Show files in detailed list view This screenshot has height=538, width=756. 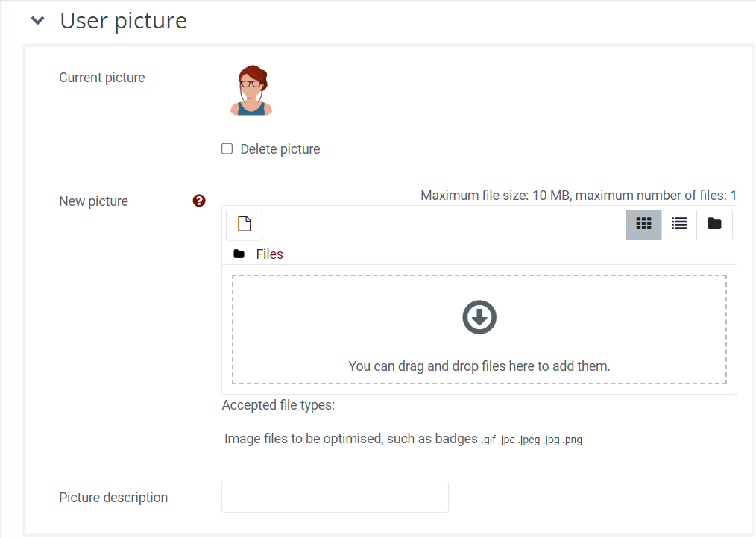point(678,224)
